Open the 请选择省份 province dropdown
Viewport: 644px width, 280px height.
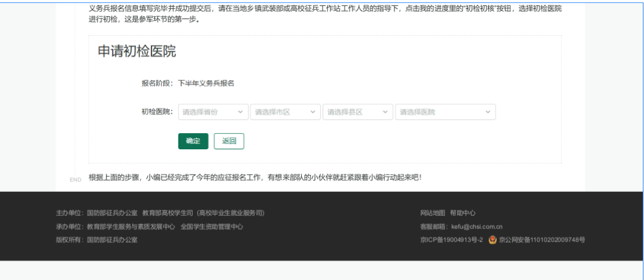coord(213,112)
